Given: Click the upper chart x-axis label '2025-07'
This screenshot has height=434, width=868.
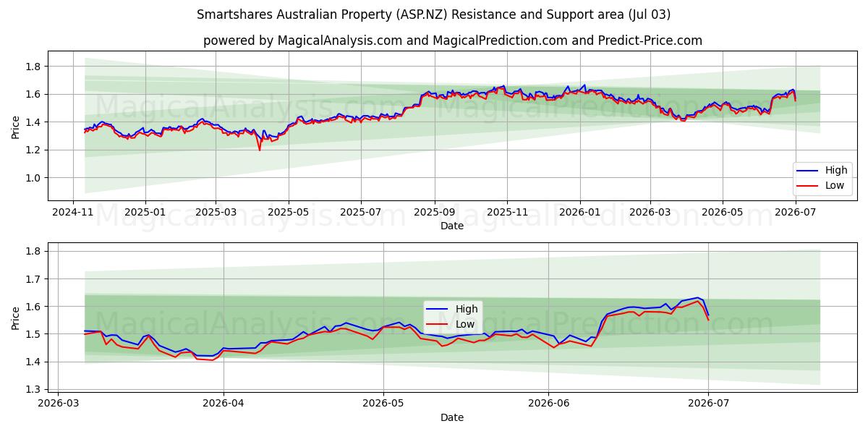Looking at the screenshot, I should pos(361,212).
